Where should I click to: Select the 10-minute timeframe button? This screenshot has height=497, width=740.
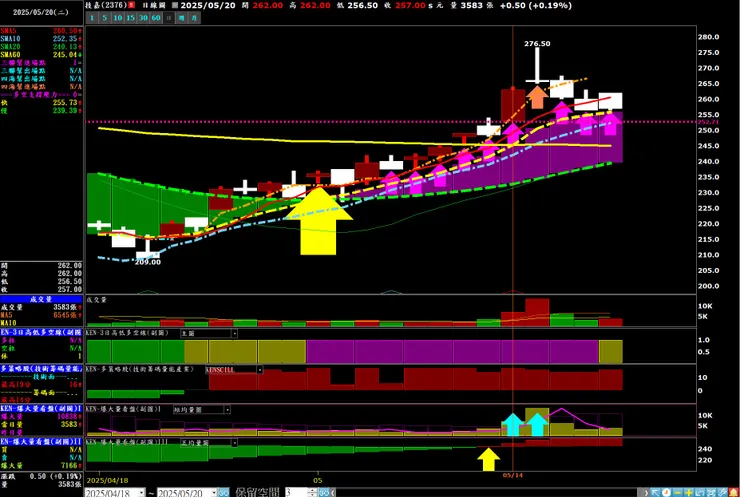[x=118, y=18]
